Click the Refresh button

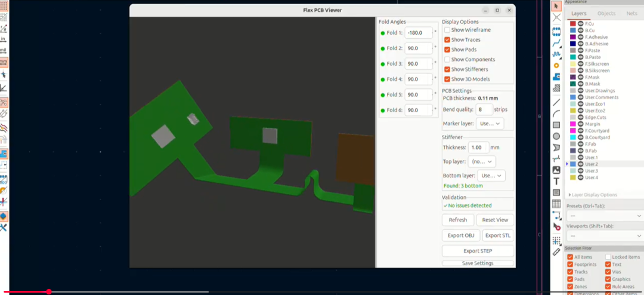click(458, 220)
